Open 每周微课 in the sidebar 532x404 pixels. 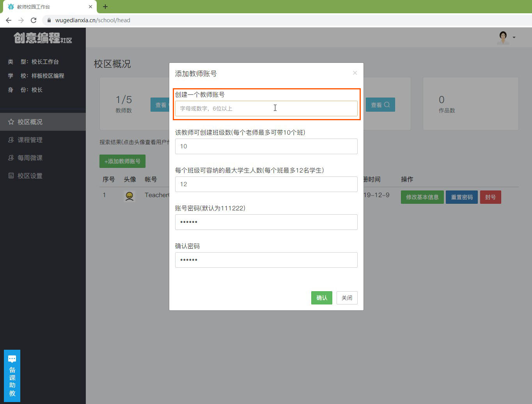click(x=43, y=158)
